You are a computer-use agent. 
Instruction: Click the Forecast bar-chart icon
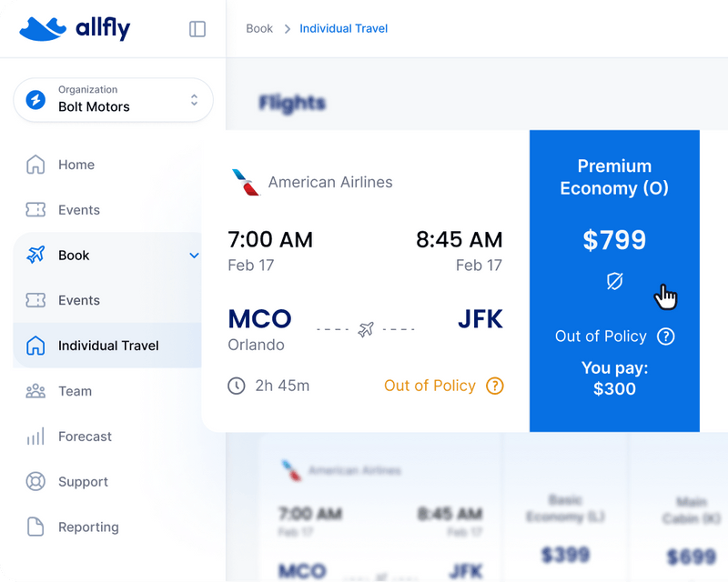pos(36,436)
